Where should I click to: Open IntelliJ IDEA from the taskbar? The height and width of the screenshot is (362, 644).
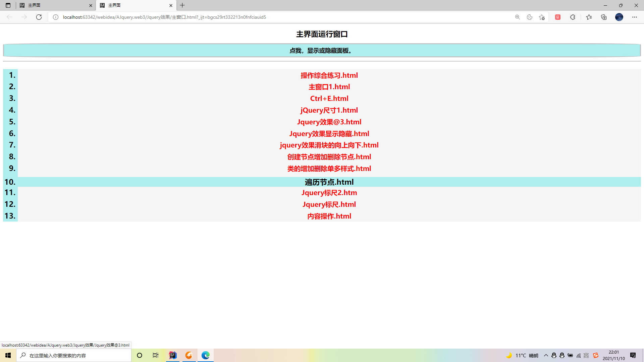click(x=173, y=355)
